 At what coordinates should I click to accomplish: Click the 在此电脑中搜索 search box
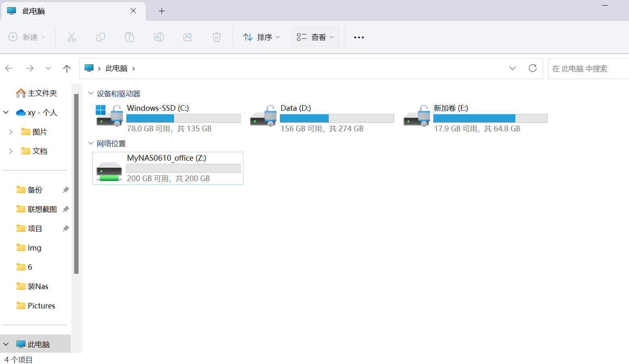pos(587,68)
